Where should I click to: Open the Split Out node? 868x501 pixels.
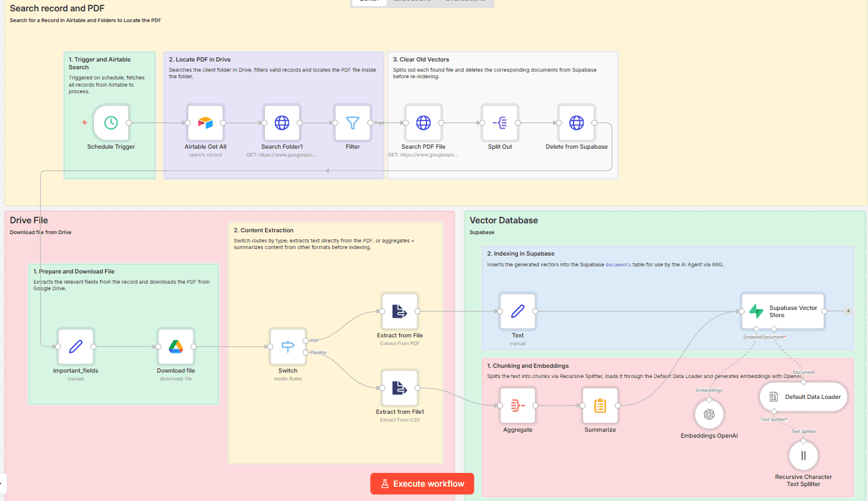499,123
